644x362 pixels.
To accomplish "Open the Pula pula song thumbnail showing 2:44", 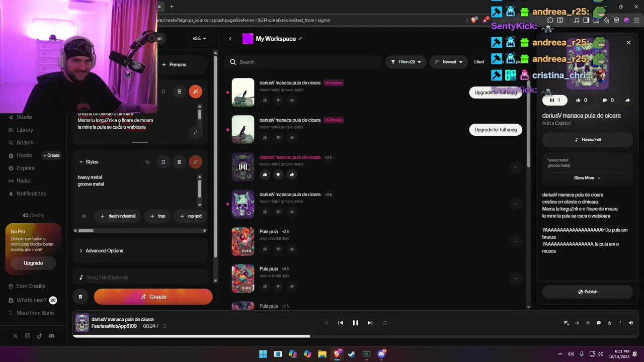I will tap(243, 241).
